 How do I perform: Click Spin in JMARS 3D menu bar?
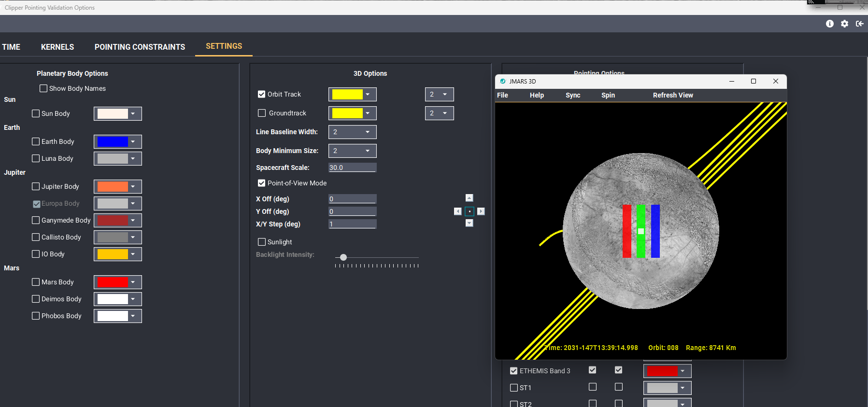608,95
